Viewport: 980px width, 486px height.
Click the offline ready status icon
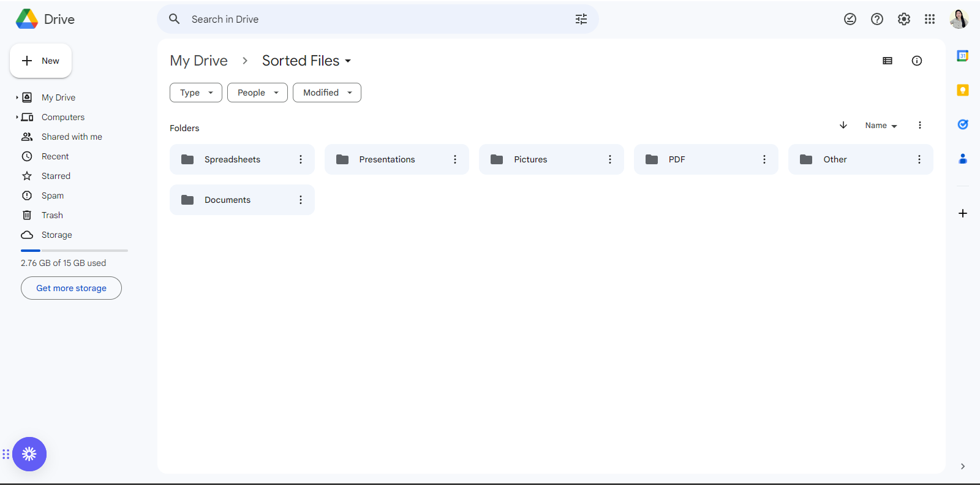pos(850,19)
